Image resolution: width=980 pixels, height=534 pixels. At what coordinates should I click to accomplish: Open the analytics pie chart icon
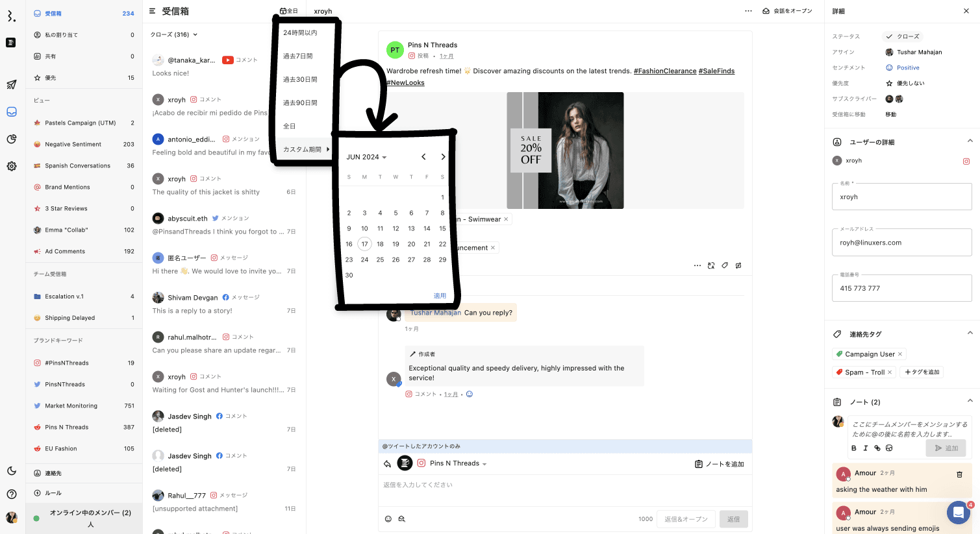click(12, 139)
